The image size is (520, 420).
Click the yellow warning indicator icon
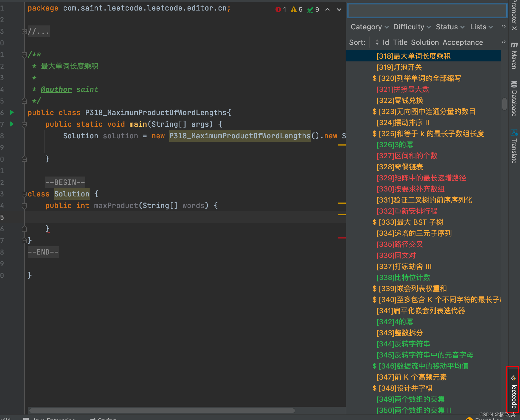(x=293, y=10)
